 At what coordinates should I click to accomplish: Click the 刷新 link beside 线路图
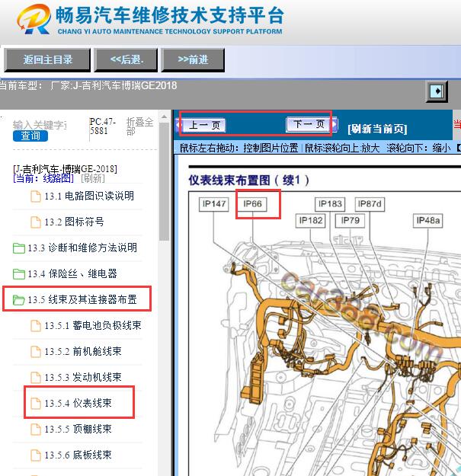(x=93, y=178)
